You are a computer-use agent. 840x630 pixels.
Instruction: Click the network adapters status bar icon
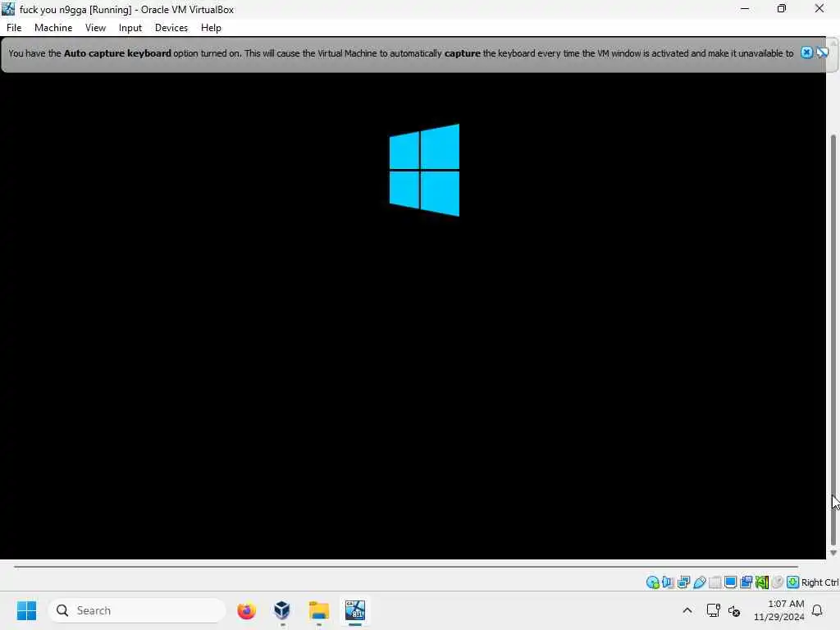point(683,582)
